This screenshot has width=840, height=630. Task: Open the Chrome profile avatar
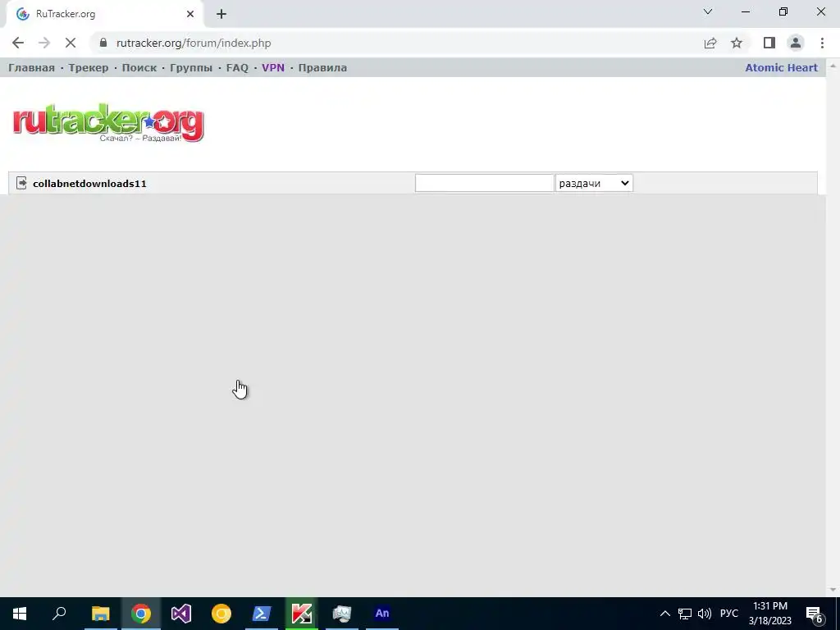coord(796,43)
